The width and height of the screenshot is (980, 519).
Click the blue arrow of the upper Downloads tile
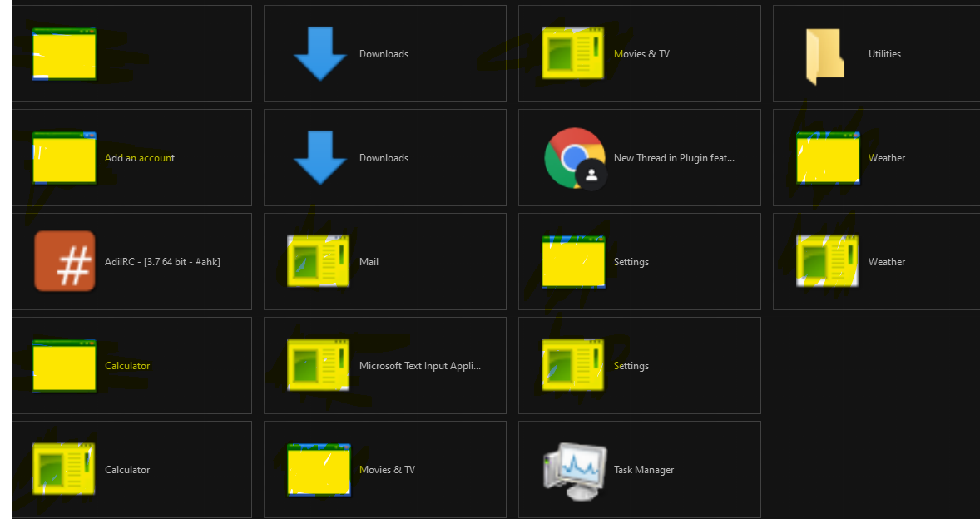[x=319, y=54]
